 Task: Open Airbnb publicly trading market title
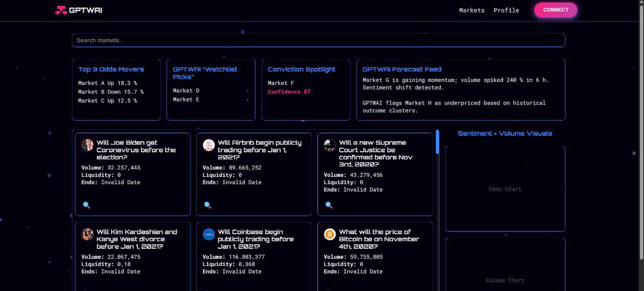coord(260,150)
